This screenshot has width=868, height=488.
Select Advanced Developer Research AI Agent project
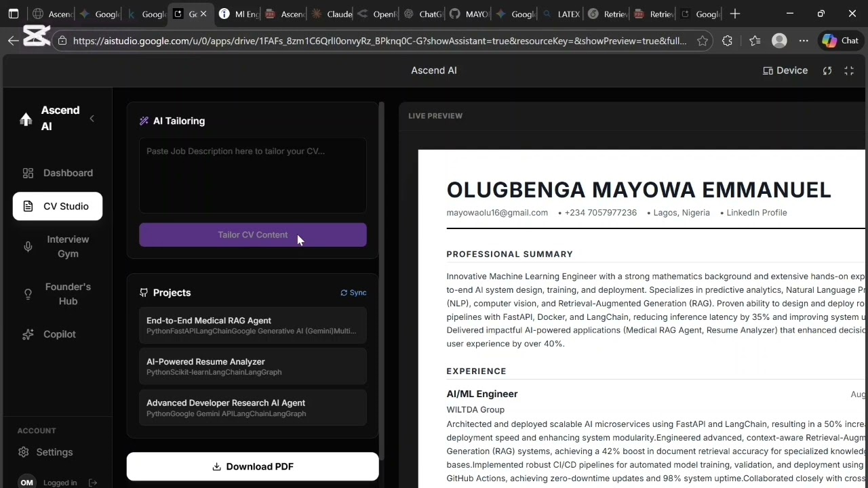253,408
